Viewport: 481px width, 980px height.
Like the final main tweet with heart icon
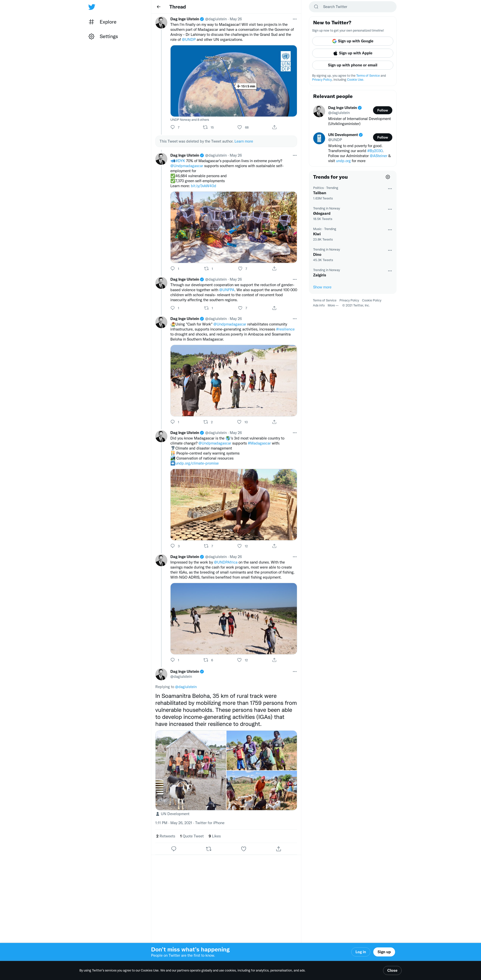pyautogui.click(x=244, y=849)
